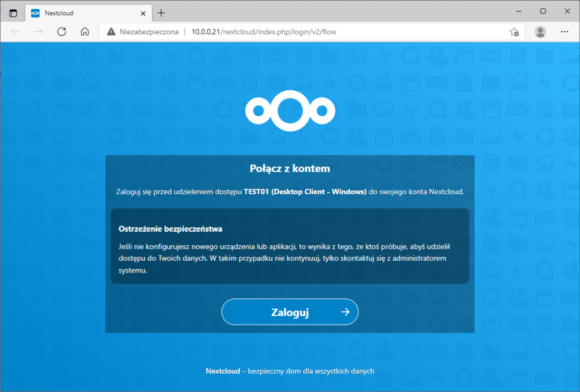
Task: Click the Zaloguj login button
Action: (289, 312)
